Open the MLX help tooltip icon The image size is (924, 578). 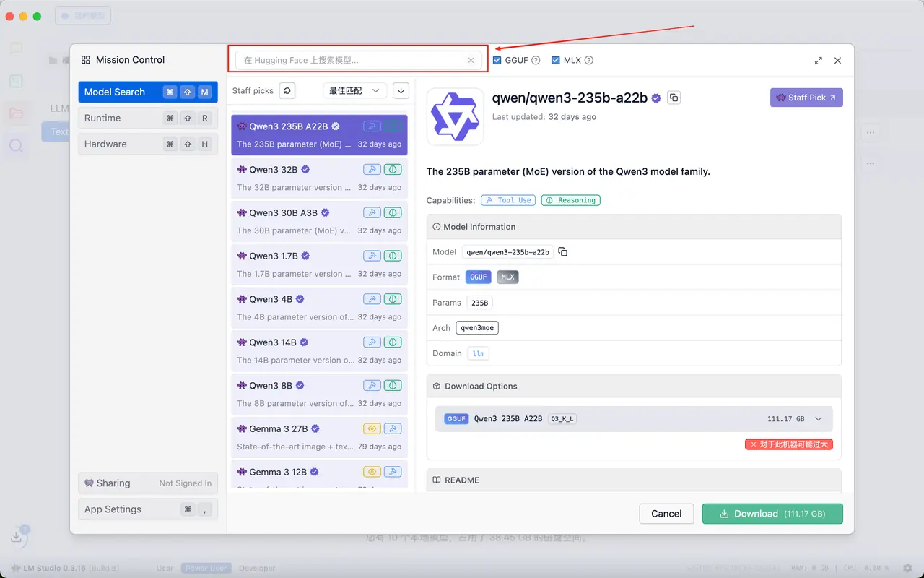tap(589, 61)
